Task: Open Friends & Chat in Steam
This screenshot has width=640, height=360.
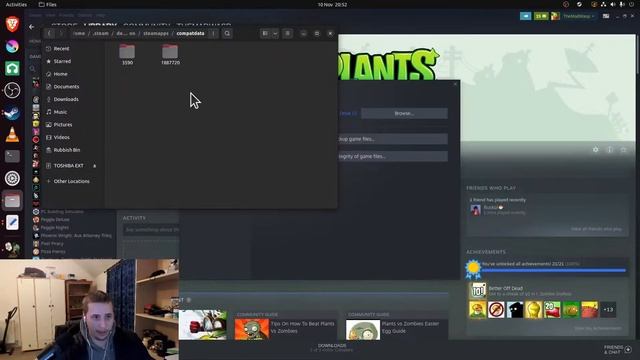Action: (618, 349)
